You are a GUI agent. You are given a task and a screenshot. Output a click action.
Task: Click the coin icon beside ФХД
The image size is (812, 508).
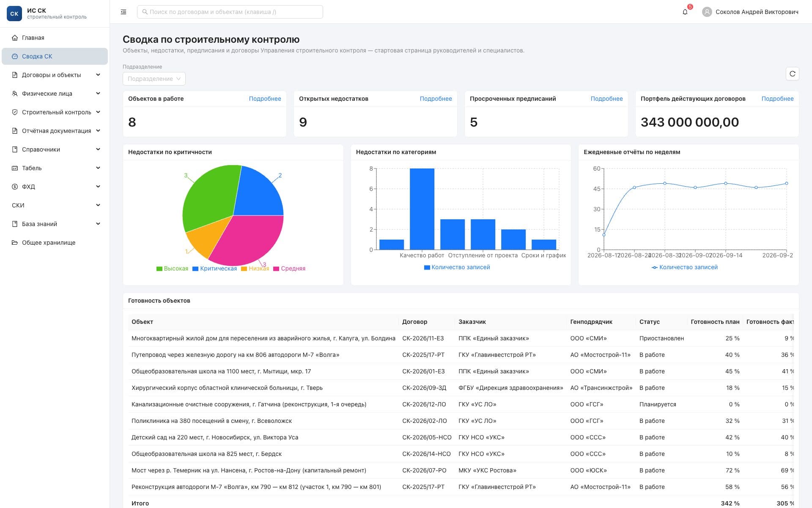pos(15,187)
